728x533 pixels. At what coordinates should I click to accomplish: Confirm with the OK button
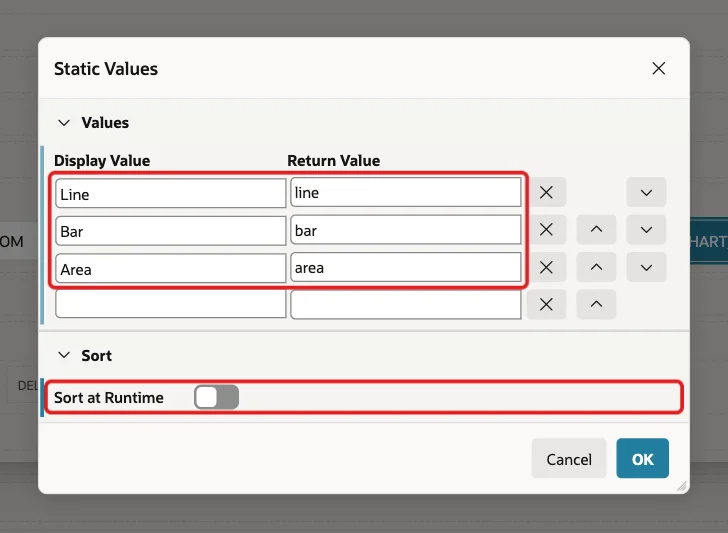643,459
